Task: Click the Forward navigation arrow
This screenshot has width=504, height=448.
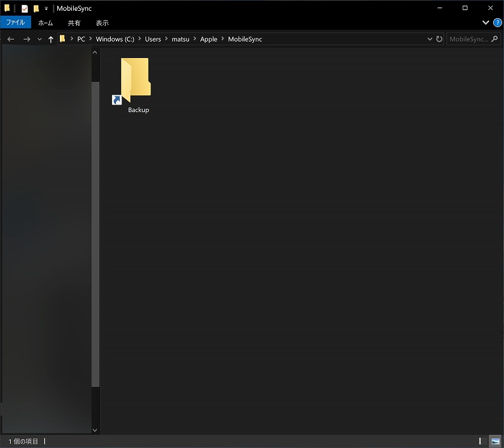Action: (x=27, y=39)
